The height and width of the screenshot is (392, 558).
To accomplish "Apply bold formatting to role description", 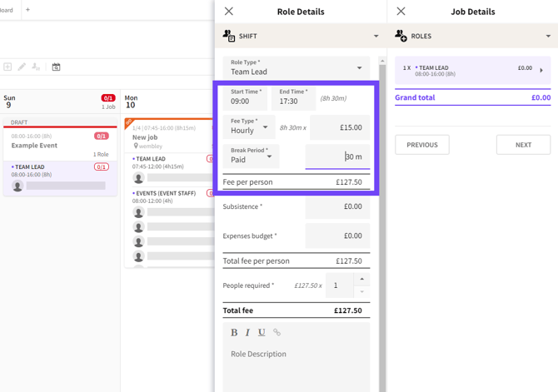I will (234, 332).
